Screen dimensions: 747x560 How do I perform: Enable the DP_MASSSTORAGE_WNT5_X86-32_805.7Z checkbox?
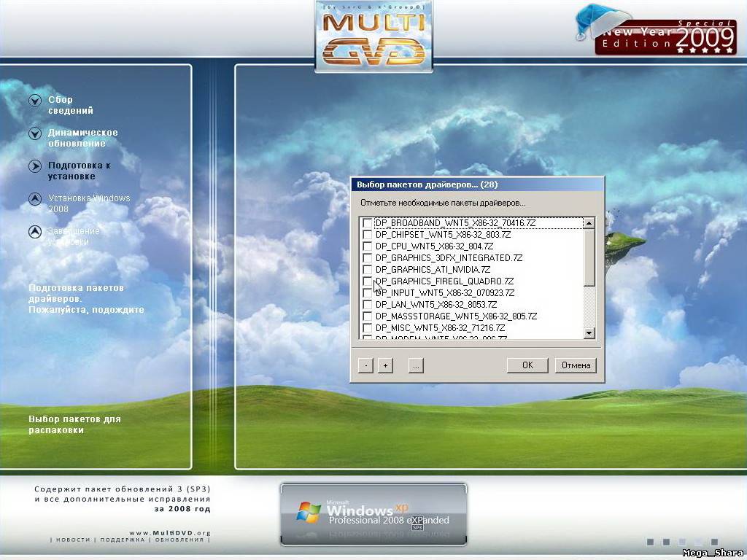click(x=368, y=316)
